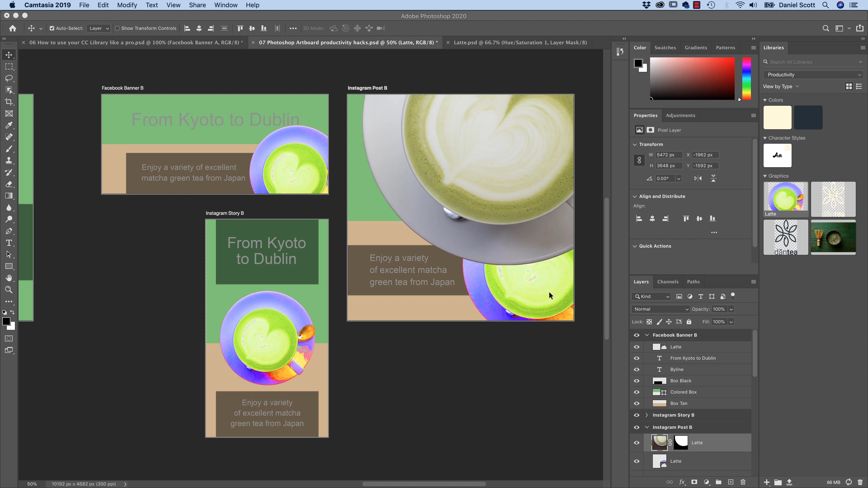The width and height of the screenshot is (868, 488).
Task: Select the Crop tool
Action: click(x=9, y=102)
